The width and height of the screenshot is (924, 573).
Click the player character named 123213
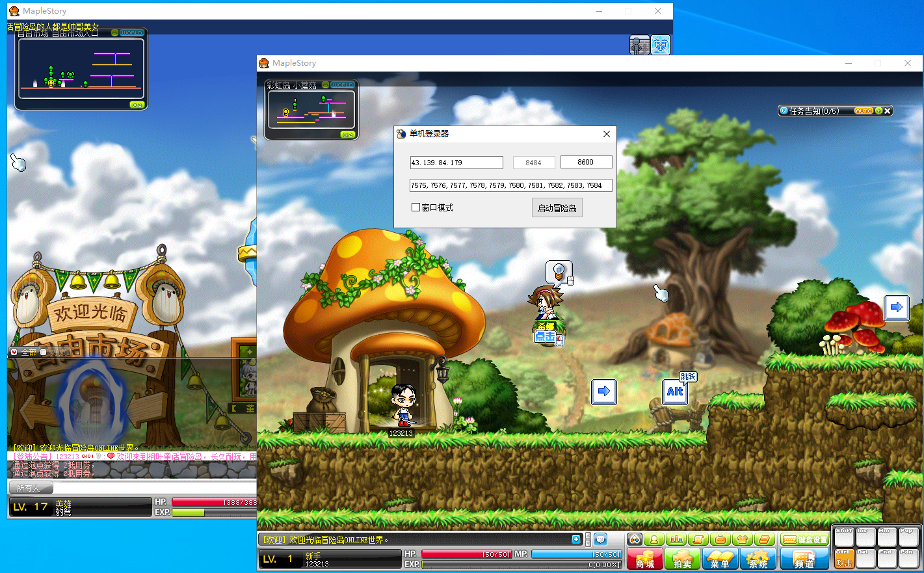(403, 405)
